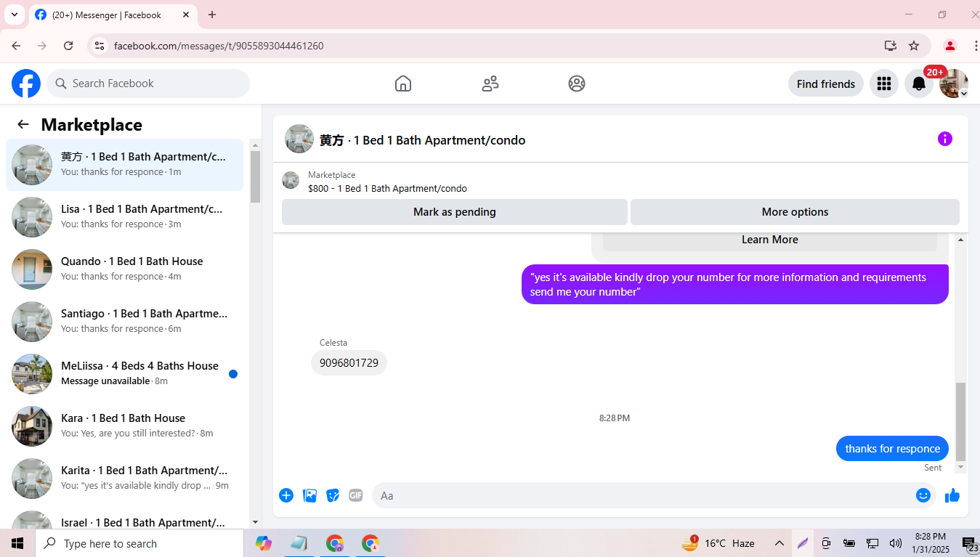Click Mark as pending
Image resolution: width=980 pixels, height=557 pixels.
[455, 212]
